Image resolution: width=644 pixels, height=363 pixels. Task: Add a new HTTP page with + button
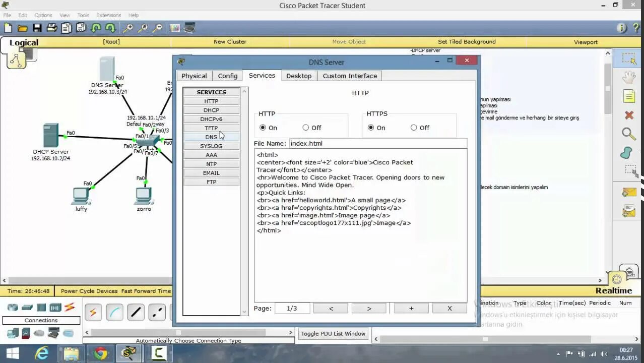point(411,308)
